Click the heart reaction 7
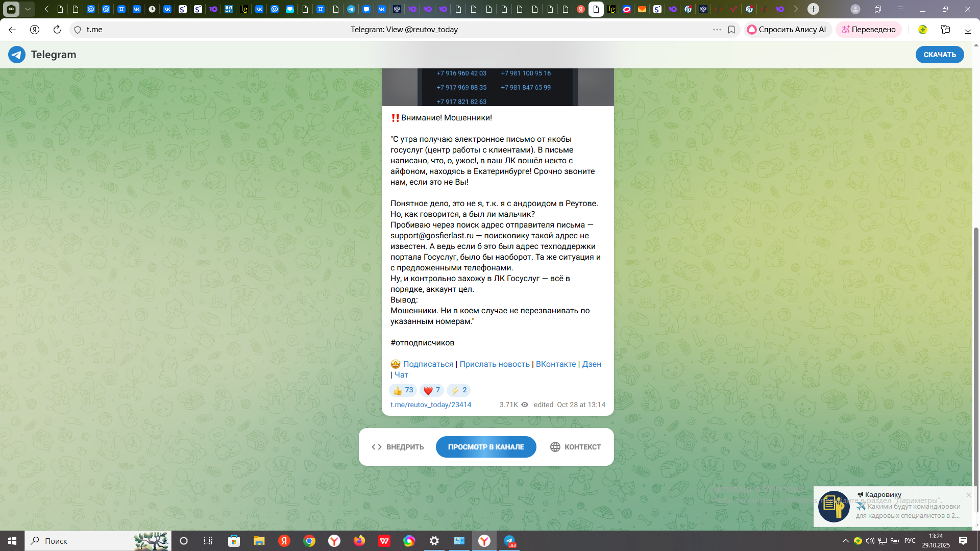The height and width of the screenshot is (551, 980). (x=431, y=390)
